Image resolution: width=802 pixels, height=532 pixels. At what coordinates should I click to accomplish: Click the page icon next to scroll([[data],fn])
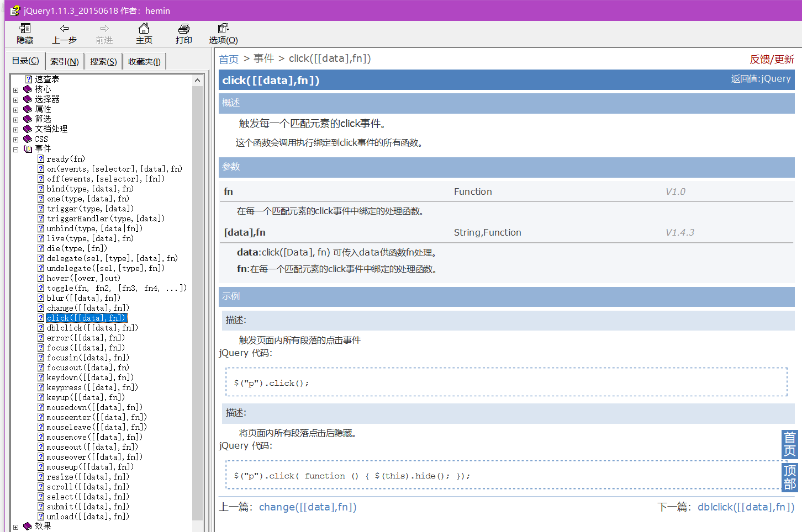pos(41,487)
